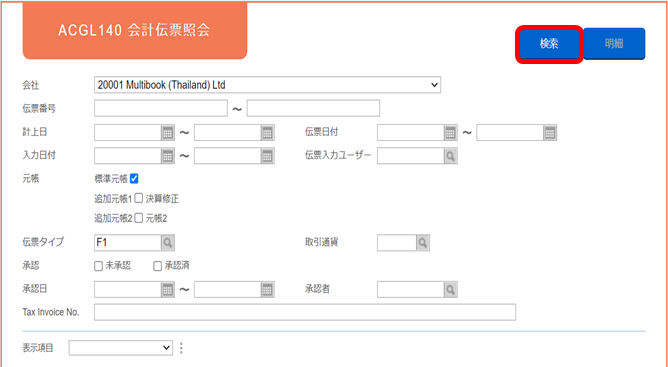This screenshot has height=367, width=668.
Task: Click the 入力日付 start date field
Action: 128,156
